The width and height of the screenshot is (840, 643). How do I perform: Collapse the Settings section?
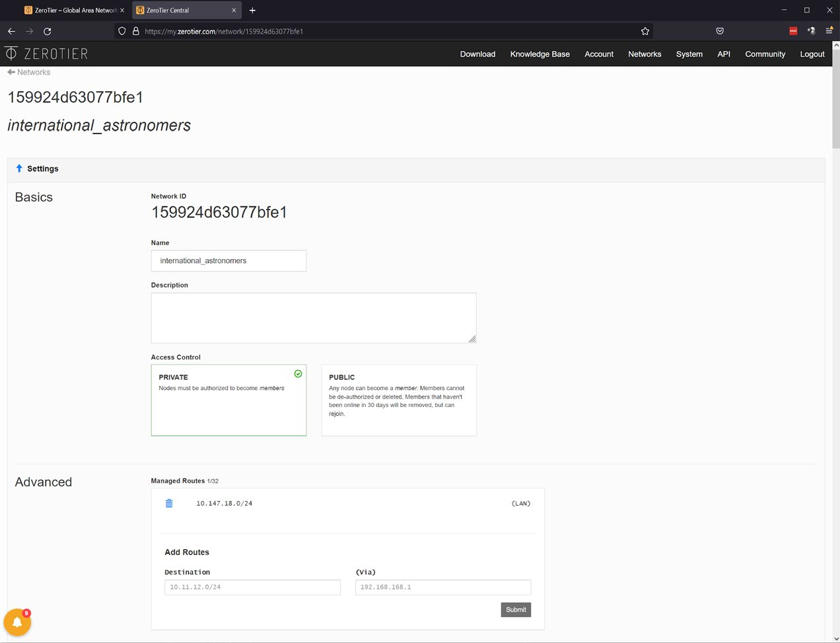(37, 169)
